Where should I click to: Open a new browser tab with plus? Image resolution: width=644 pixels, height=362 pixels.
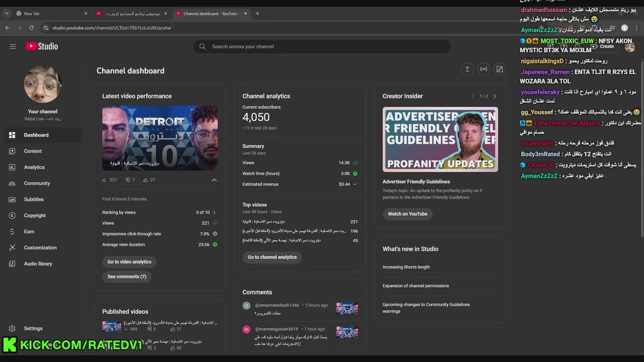pyautogui.click(x=258, y=14)
